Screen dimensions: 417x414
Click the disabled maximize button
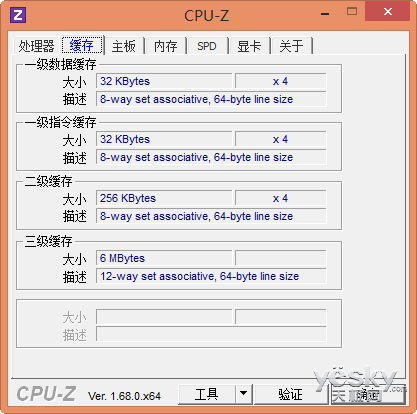tap(352, 12)
